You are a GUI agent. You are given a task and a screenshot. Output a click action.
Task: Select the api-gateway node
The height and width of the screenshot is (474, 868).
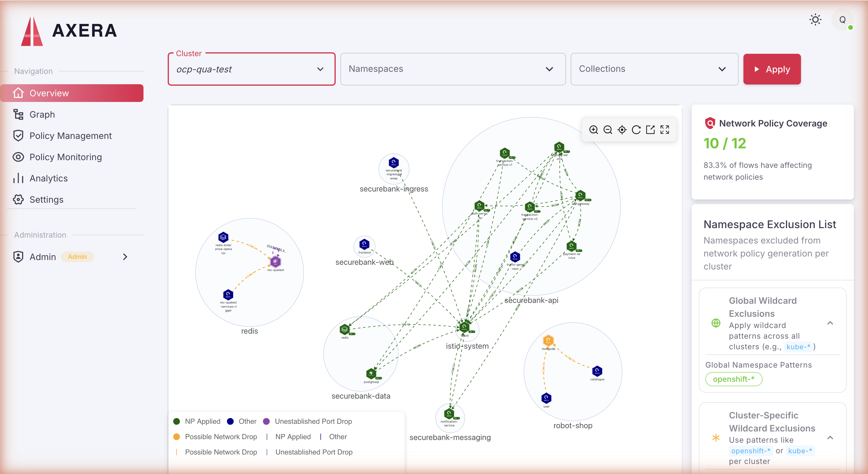[x=580, y=195]
